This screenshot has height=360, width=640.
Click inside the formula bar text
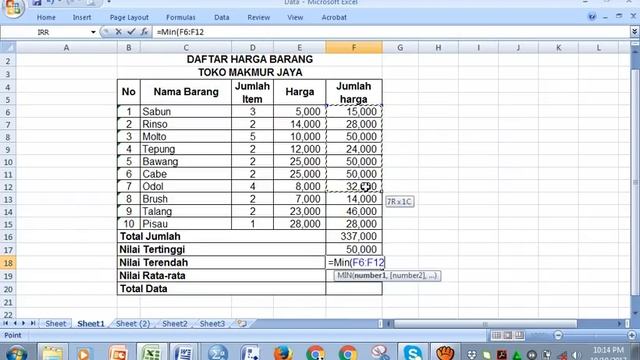(180, 32)
